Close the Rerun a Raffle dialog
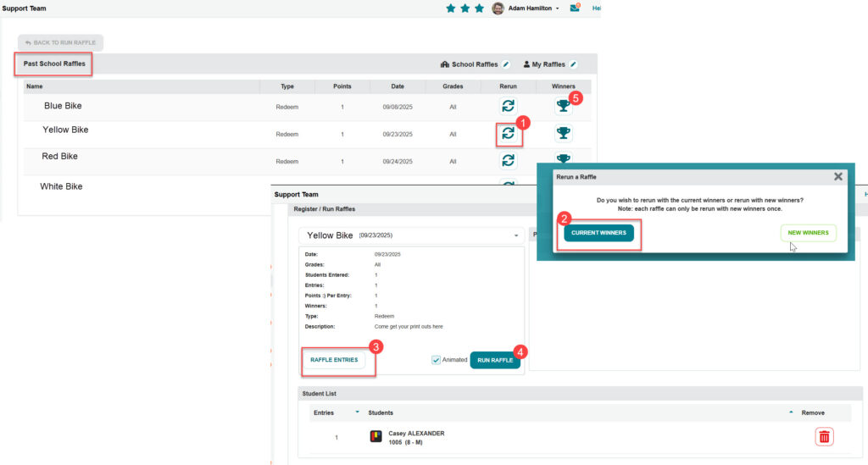868x465 pixels. 837,176
